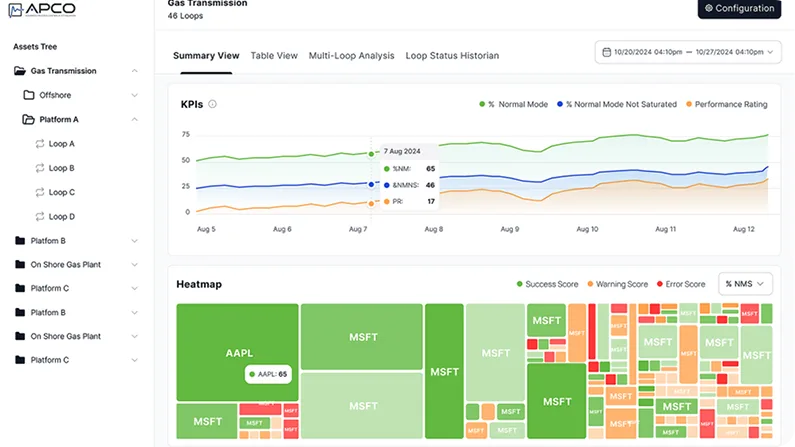Screen dimensions: 795x447
Task: Click the second Platfom B folder icon
Action: coord(20,313)
